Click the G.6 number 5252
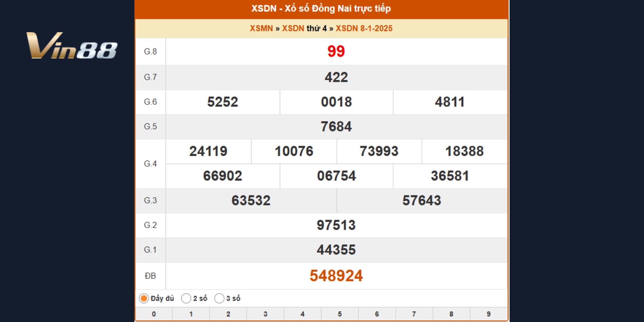 click(223, 102)
